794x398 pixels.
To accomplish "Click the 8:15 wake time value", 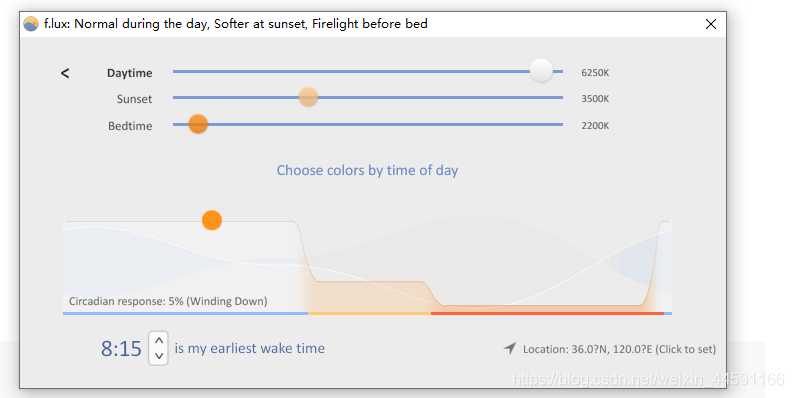I will [x=121, y=348].
